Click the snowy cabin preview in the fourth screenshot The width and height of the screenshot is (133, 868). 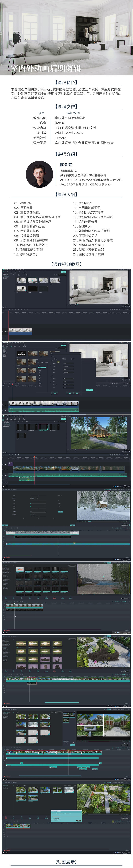103,505
